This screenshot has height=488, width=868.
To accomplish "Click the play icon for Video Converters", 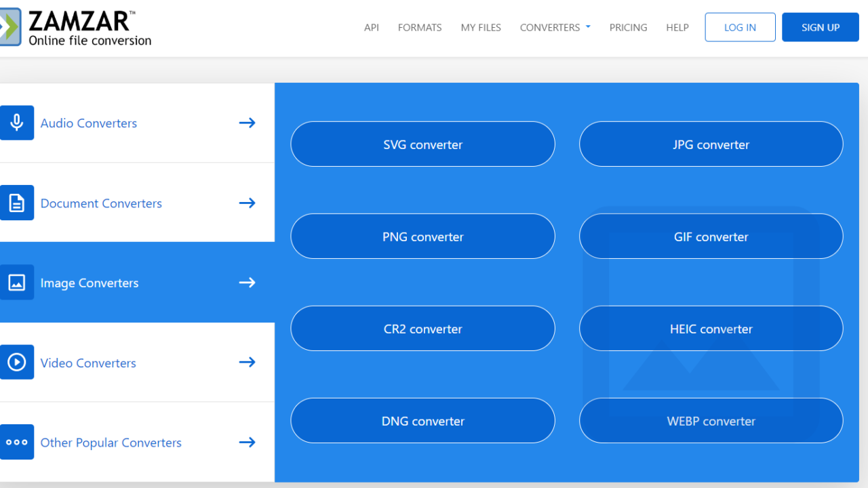I will (x=17, y=362).
